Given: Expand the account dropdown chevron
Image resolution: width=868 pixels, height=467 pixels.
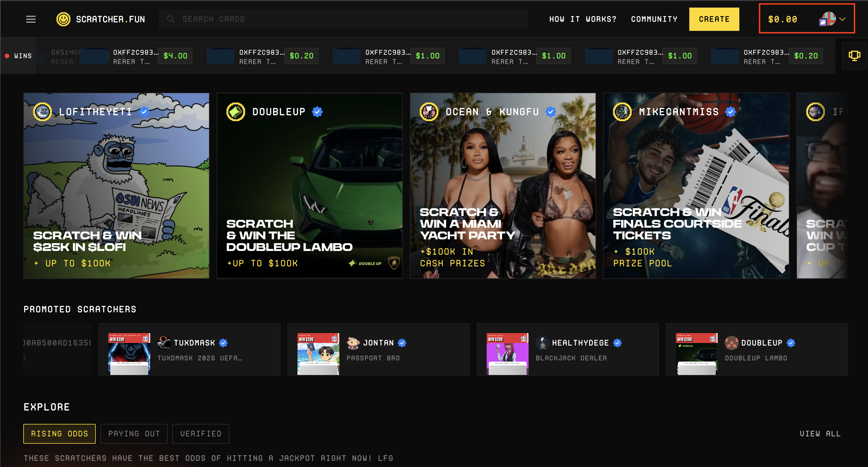Looking at the screenshot, I should click(842, 19).
